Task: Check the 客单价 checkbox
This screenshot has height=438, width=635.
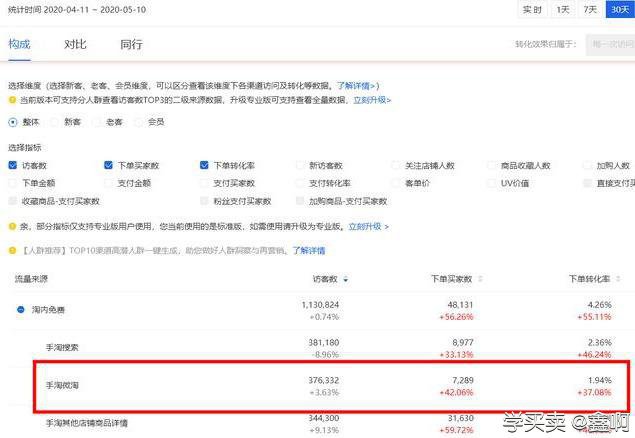Action: (x=396, y=183)
